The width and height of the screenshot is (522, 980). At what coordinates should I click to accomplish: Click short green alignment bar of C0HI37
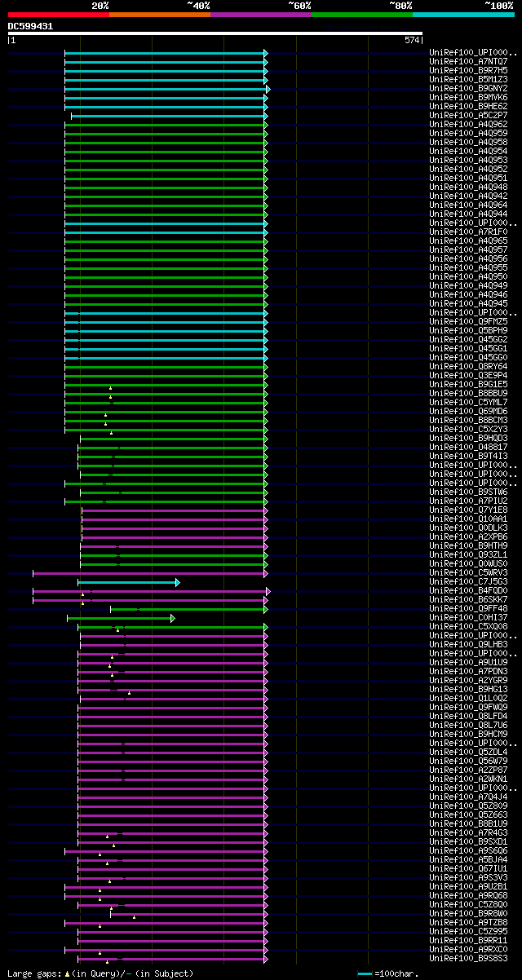pos(121,618)
